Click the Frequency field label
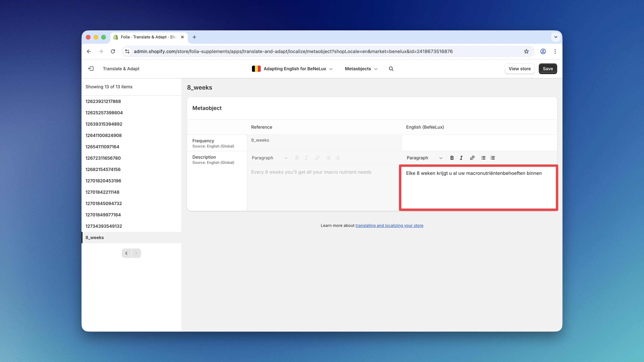This screenshot has width=644, height=362. tap(203, 141)
